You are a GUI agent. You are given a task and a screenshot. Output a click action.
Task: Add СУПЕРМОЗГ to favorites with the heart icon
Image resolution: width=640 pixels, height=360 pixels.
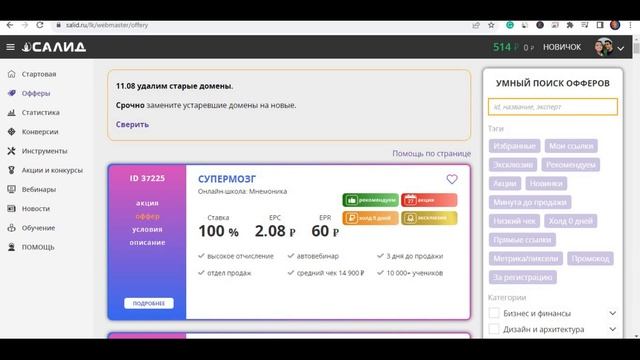pos(452,179)
